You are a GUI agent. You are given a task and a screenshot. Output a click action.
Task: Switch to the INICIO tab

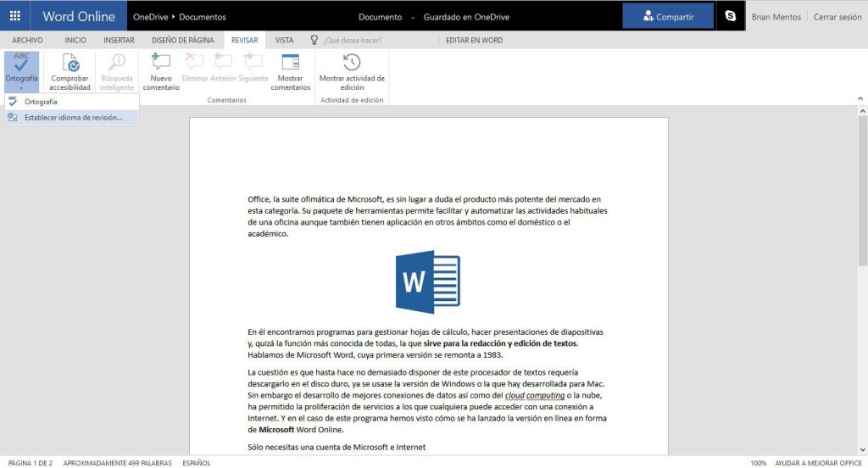pos(75,40)
